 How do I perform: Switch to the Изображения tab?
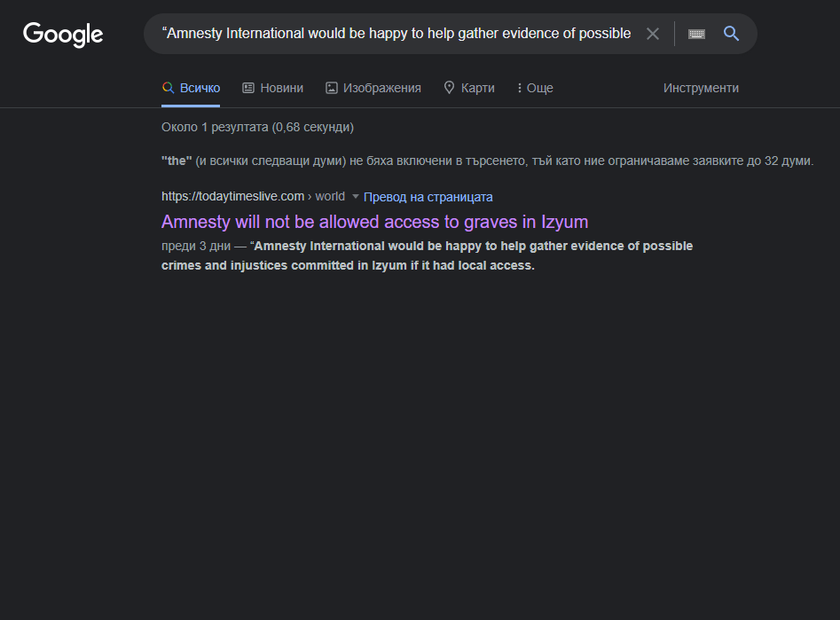pos(373,88)
